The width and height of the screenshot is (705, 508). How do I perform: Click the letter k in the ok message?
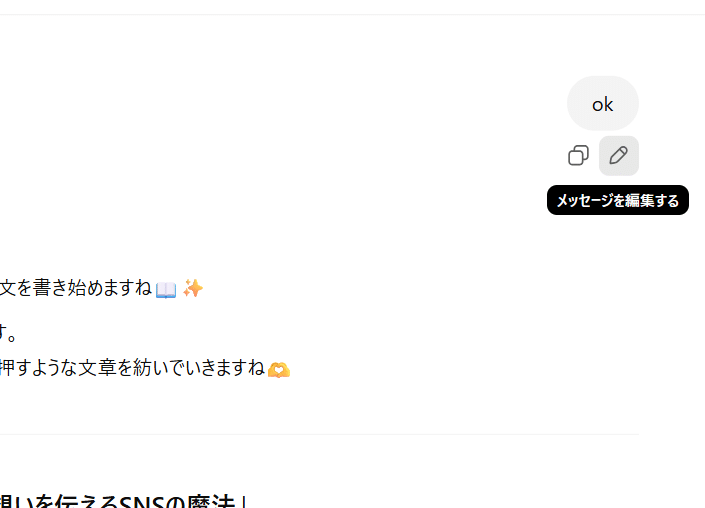608,104
